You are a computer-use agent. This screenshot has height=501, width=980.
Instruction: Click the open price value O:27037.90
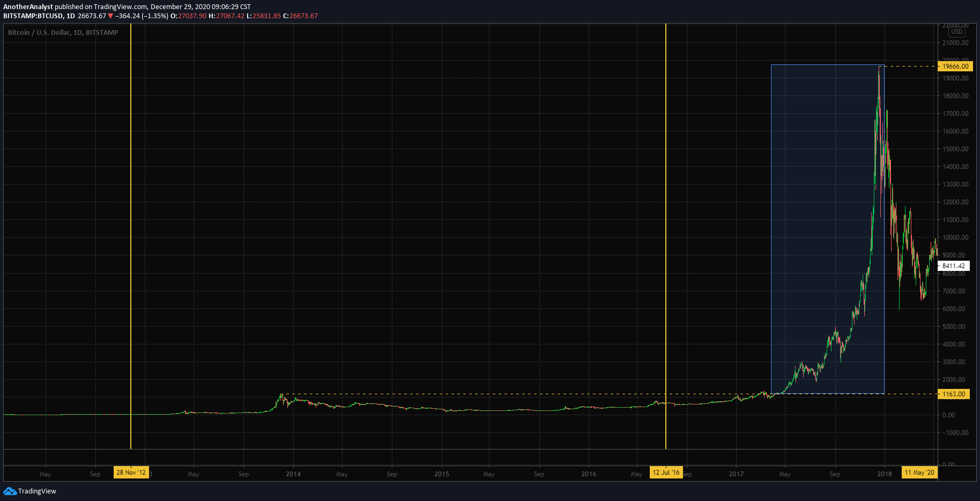(188, 16)
